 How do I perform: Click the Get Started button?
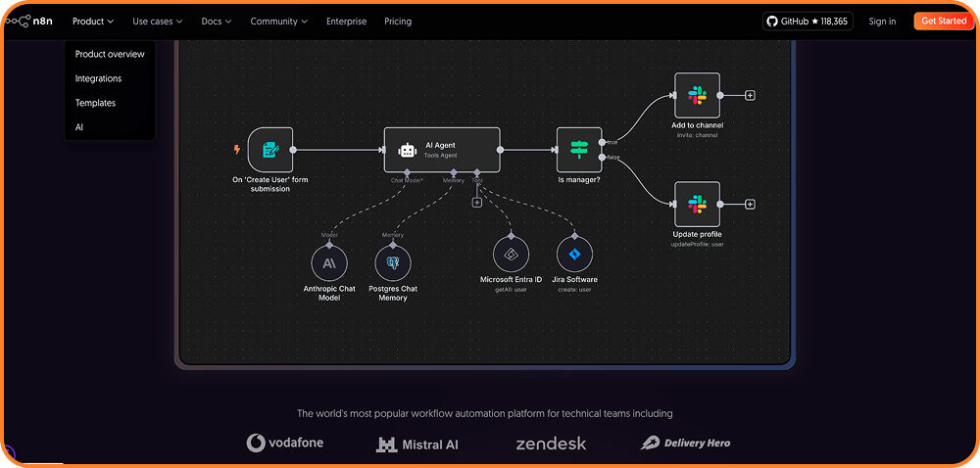tap(944, 22)
